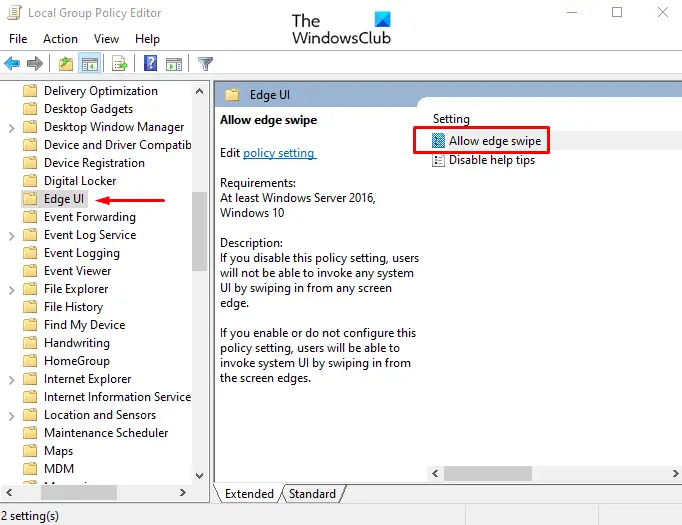The image size is (682, 525).
Task: Click the Handwriting folder icon
Action: pyautogui.click(x=30, y=343)
